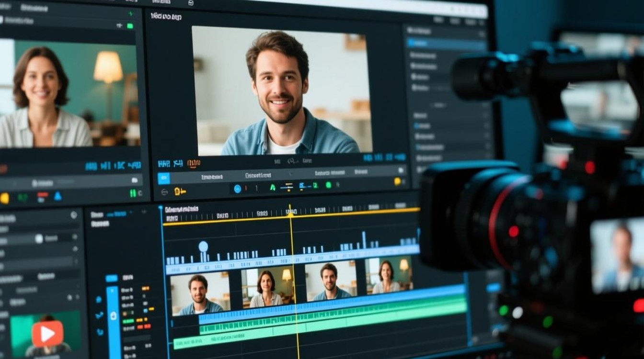
Task: Click the green double-bar icon under the left preview
Action: point(133,193)
